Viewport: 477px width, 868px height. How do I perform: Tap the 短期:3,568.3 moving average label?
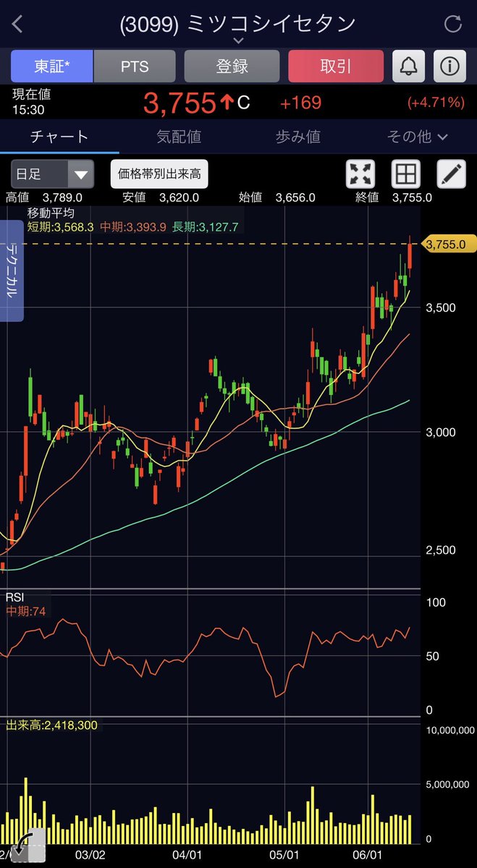click(61, 227)
